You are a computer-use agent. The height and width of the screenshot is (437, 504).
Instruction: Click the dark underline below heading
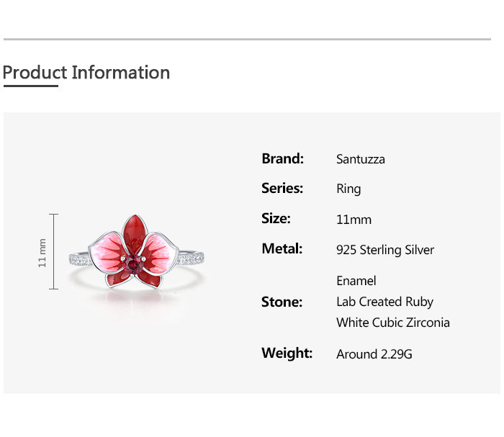[x=30, y=86]
